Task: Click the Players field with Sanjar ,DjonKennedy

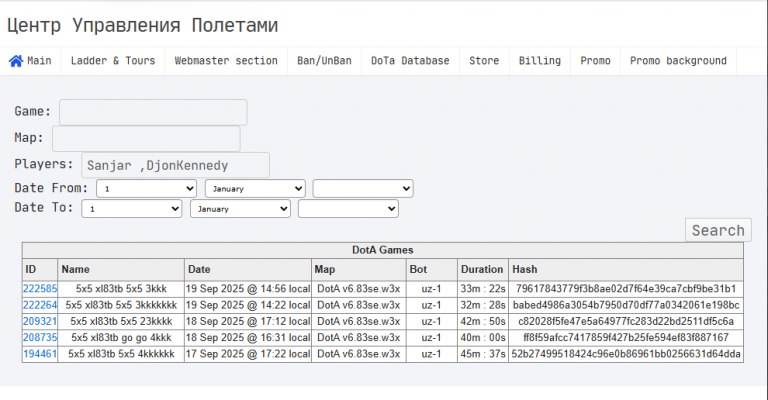Action: pos(175,165)
